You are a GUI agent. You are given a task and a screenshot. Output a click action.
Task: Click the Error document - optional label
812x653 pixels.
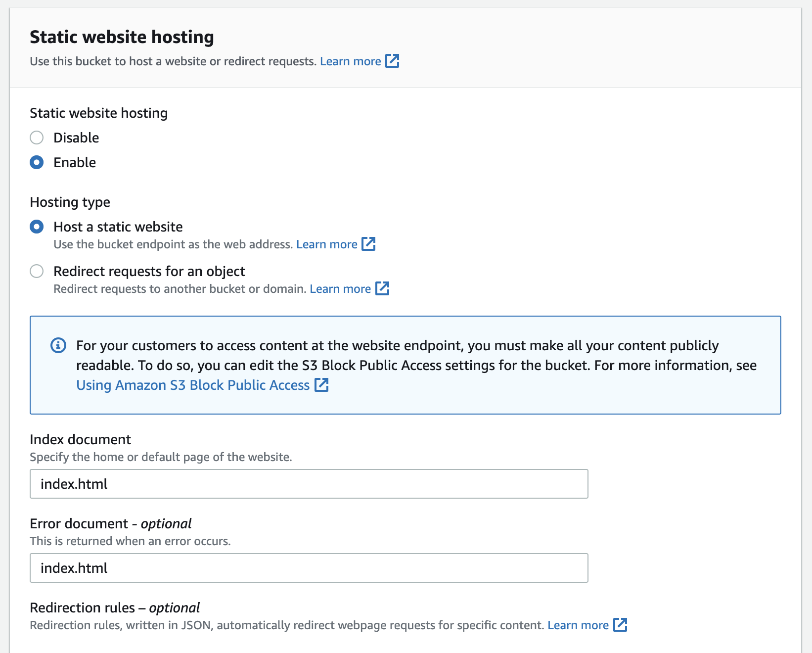click(111, 523)
